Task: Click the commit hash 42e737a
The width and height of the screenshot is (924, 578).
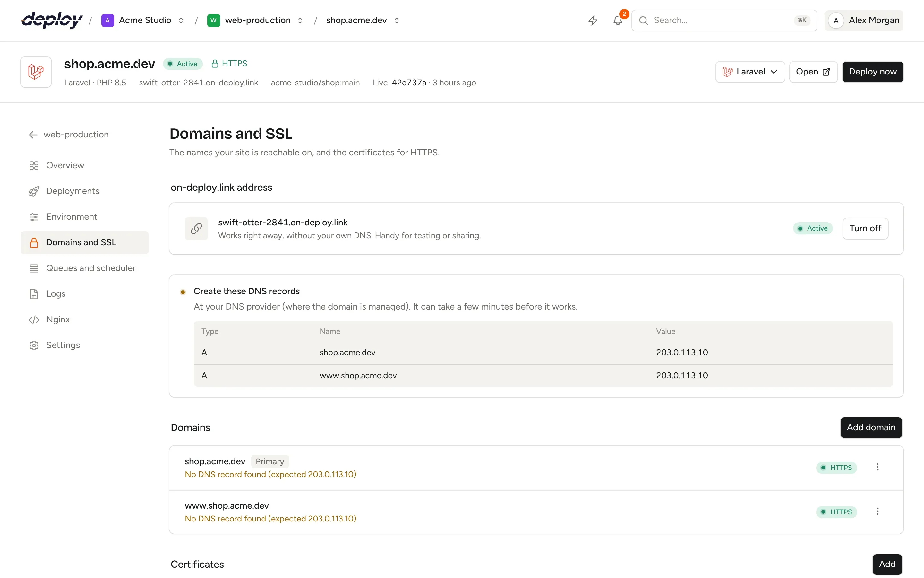Action: click(x=409, y=83)
